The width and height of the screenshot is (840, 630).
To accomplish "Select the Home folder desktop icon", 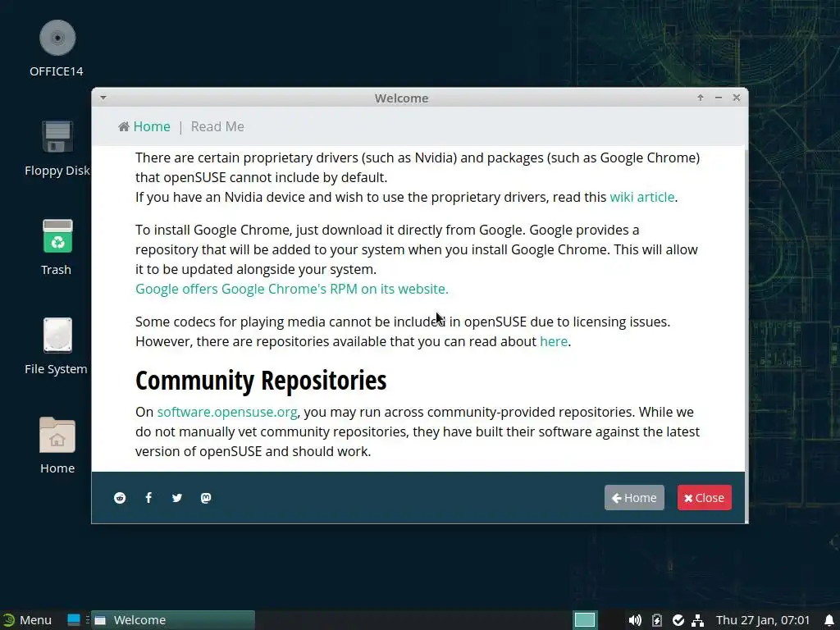I will click(x=57, y=435).
